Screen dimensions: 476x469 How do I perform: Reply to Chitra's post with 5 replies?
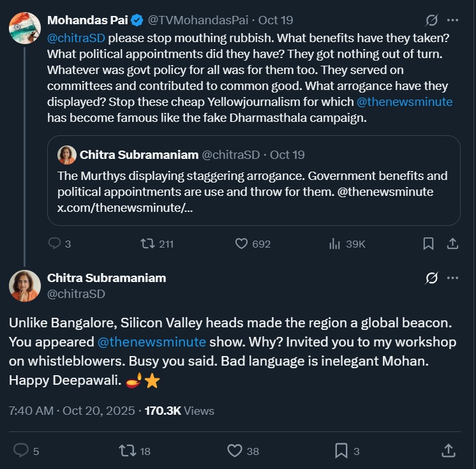pos(21,451)
